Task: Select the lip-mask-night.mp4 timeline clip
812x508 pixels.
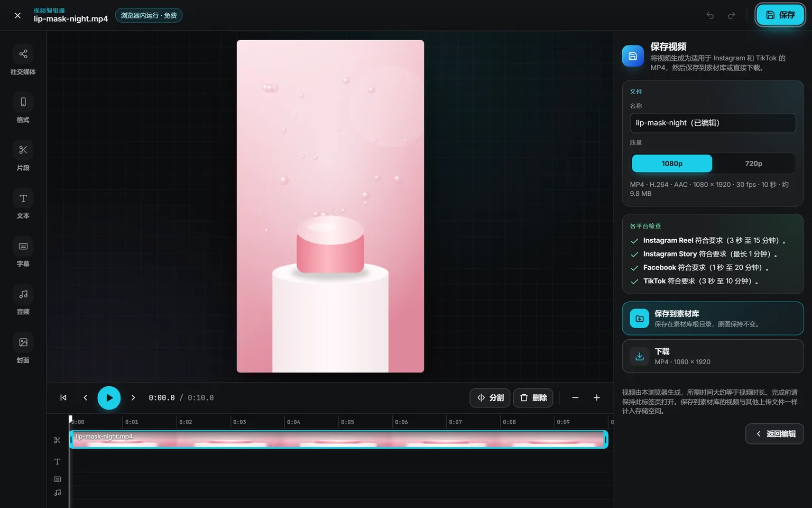Action: [x=338, y=440]
